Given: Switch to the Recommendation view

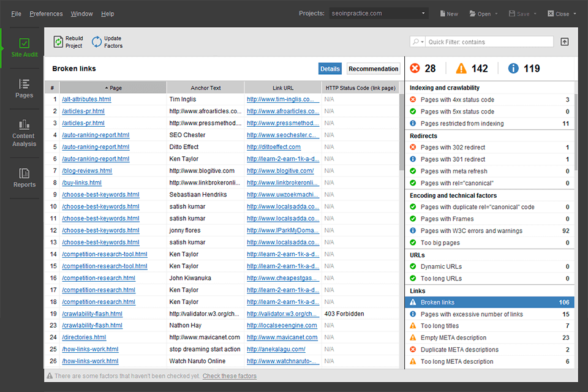Looking at the screenshot, I should tap(373, 69).
